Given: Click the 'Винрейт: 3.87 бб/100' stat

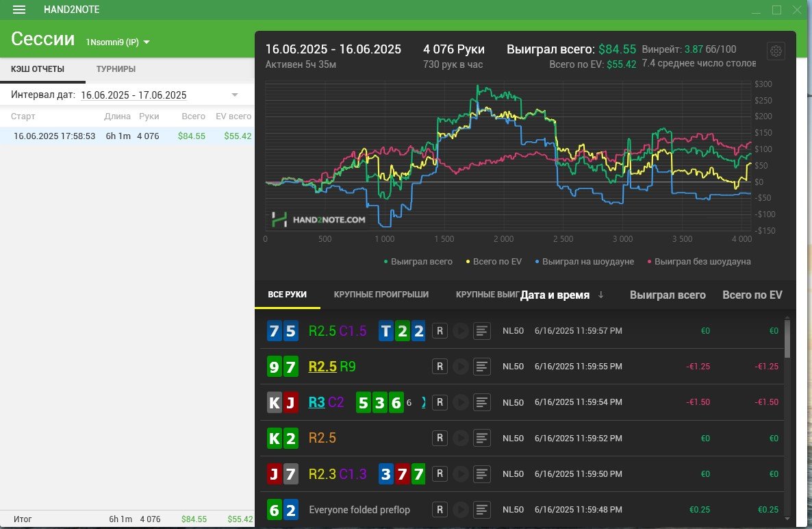Looking at the screenshot, I should click(x=689, y=49).
